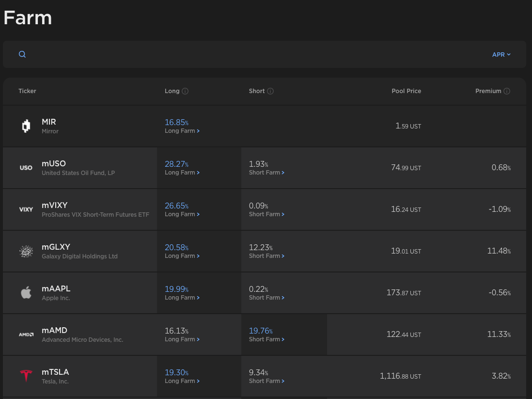Select the mGLXY ticker name
Screen dimensions: 532x399
(56, 247)
